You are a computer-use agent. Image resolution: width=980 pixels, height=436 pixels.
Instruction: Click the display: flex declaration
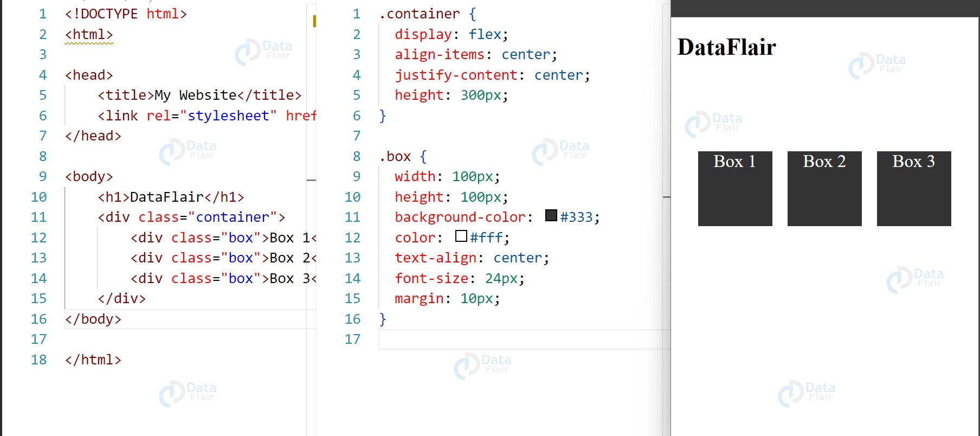(452, 34)
